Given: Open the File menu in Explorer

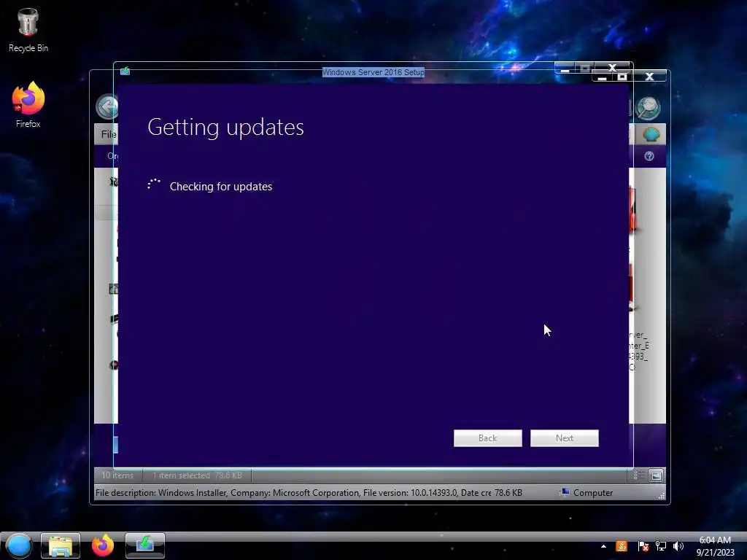Looking at the screenshot, I should pyautogui.click(x=108, y=134).
